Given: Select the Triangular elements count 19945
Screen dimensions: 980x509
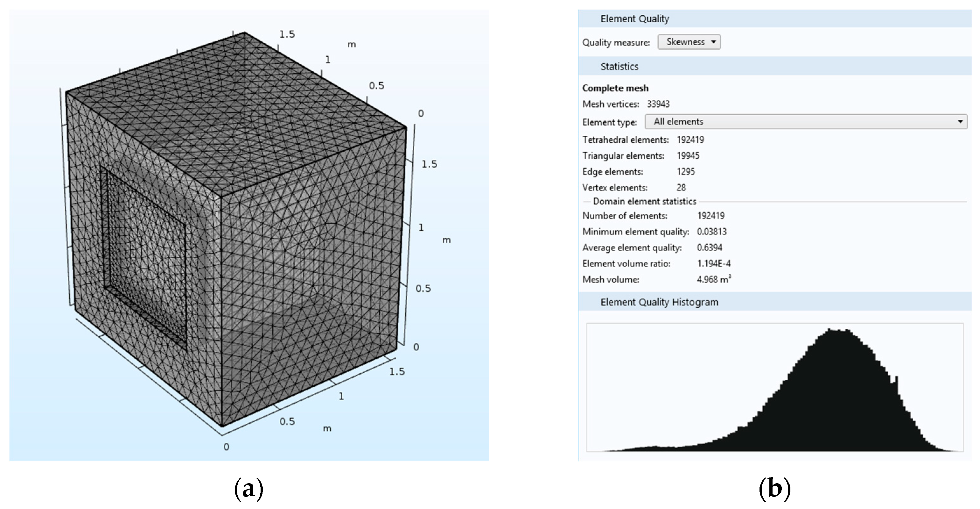Looking at the screenshot, I should (x=688, y=156).
